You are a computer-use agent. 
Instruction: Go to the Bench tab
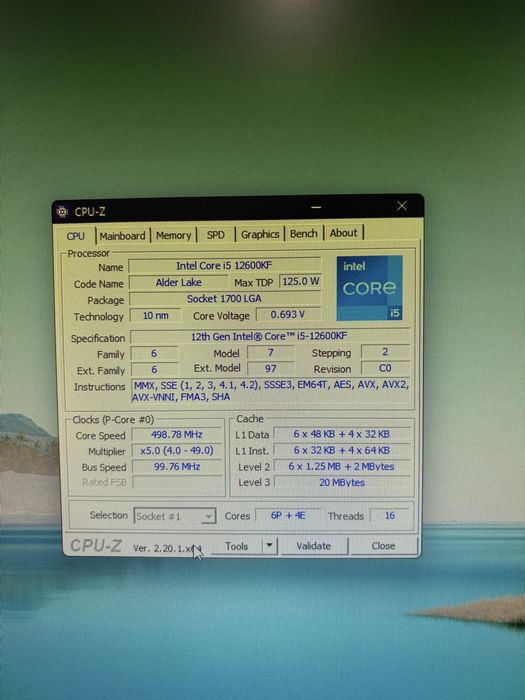click(304, 233)
